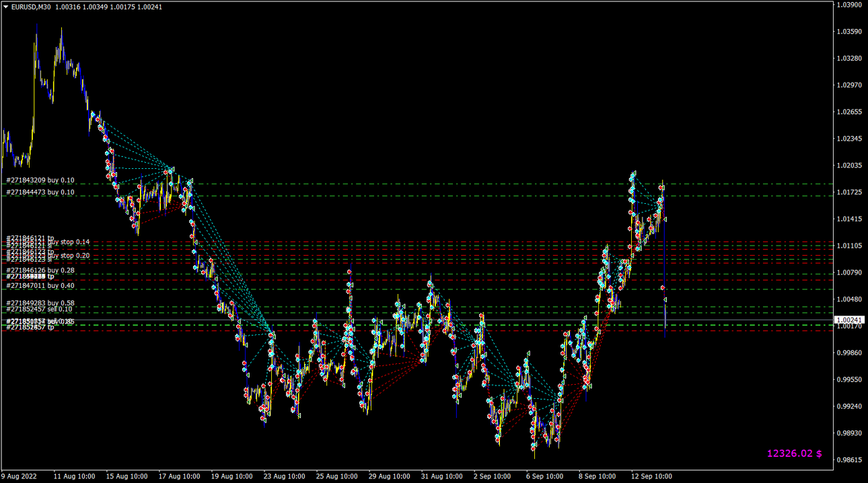Click time axis label 23 Aug 10:00
The width and height of the screenshot is (868, 483).
point(285,476)
